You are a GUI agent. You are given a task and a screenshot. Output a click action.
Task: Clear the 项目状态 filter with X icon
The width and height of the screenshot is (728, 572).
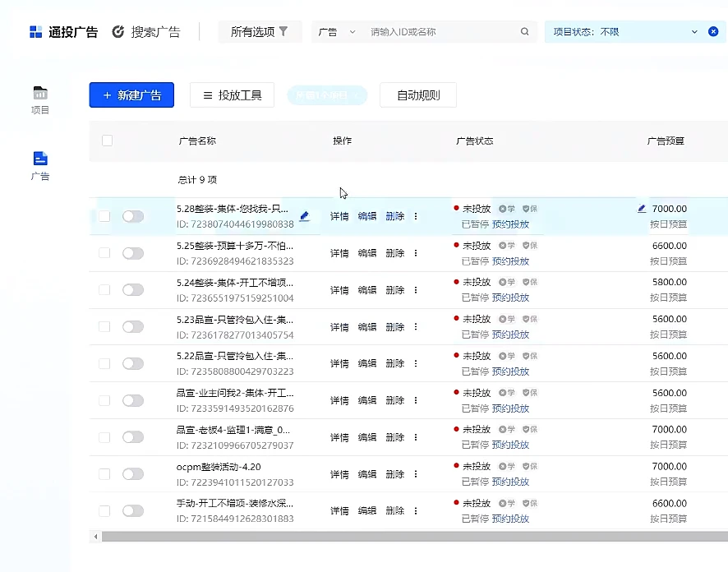click(x=713, y=32)
